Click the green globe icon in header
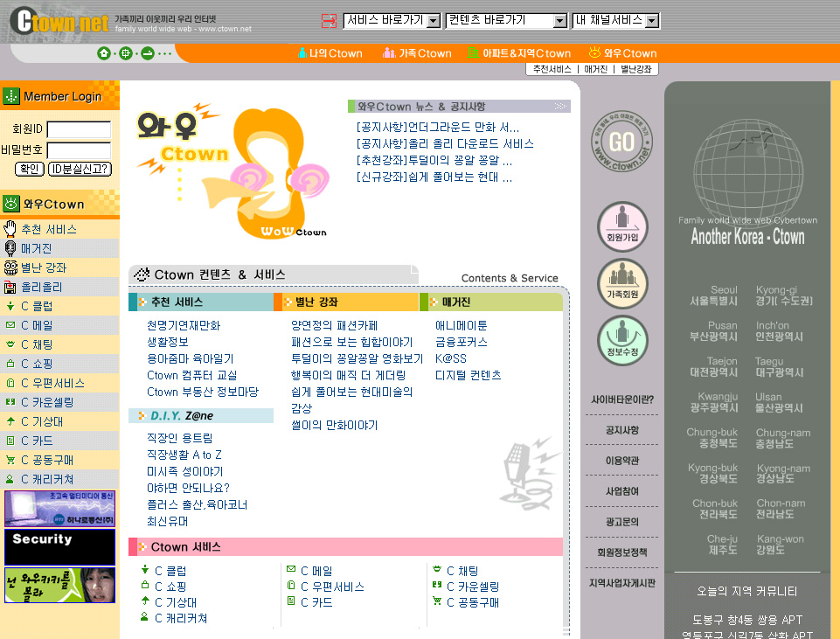840x639 pixels. [x=125, y=53]
